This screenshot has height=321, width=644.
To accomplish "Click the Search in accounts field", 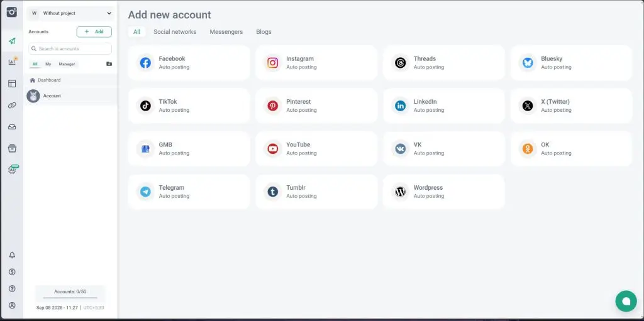I will point(70,48).
